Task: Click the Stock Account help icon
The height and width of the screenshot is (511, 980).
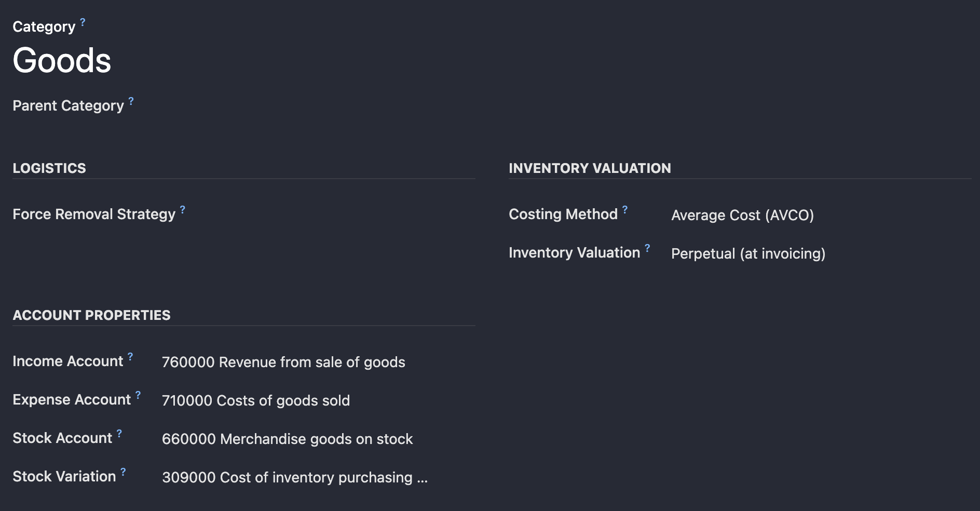Action: click(x=119, y=433)
